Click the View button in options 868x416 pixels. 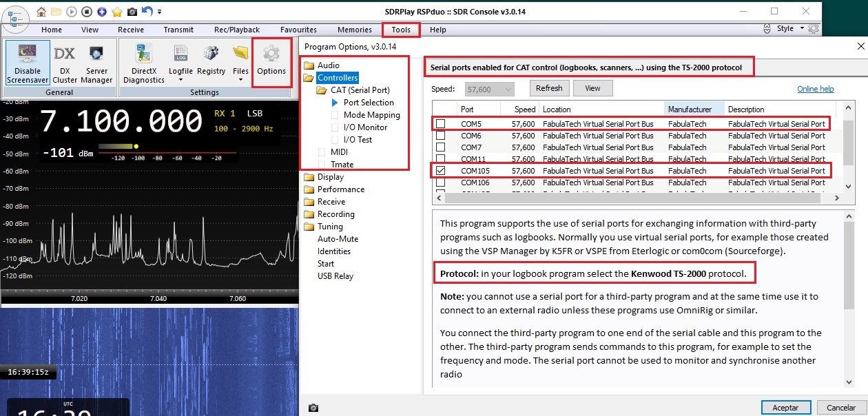point(592,88)
